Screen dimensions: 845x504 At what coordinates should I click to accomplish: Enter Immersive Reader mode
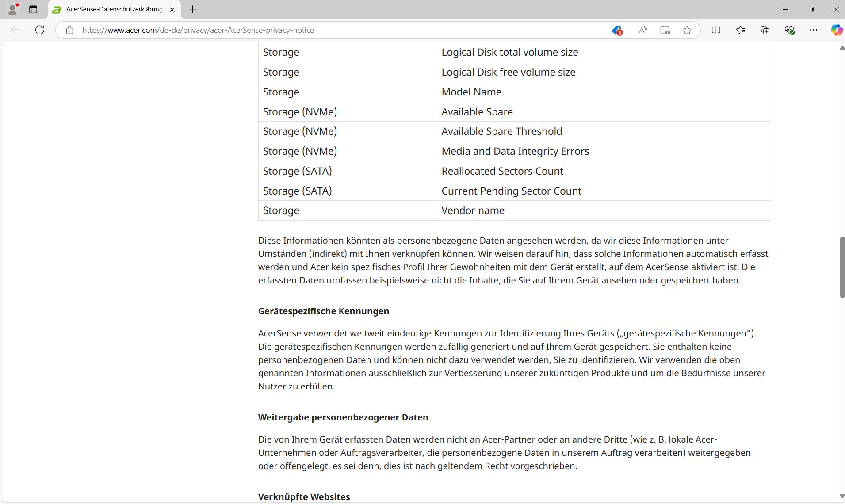[665, 30]
